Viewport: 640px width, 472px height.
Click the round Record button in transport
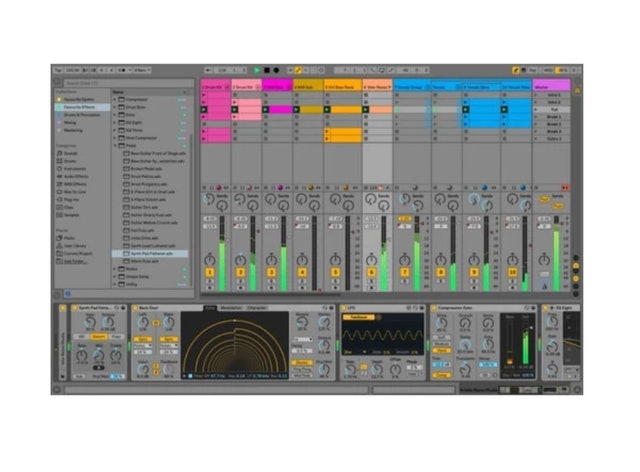pos(276,70)
